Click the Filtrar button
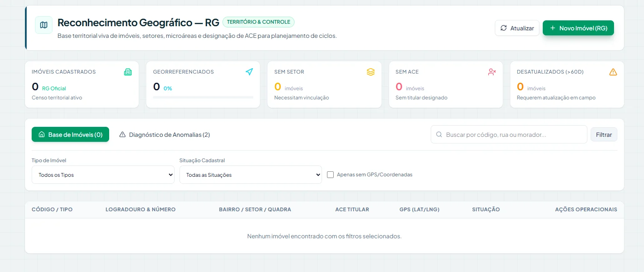This screenshot has height=272, width=644. click(x=604, y=134)
